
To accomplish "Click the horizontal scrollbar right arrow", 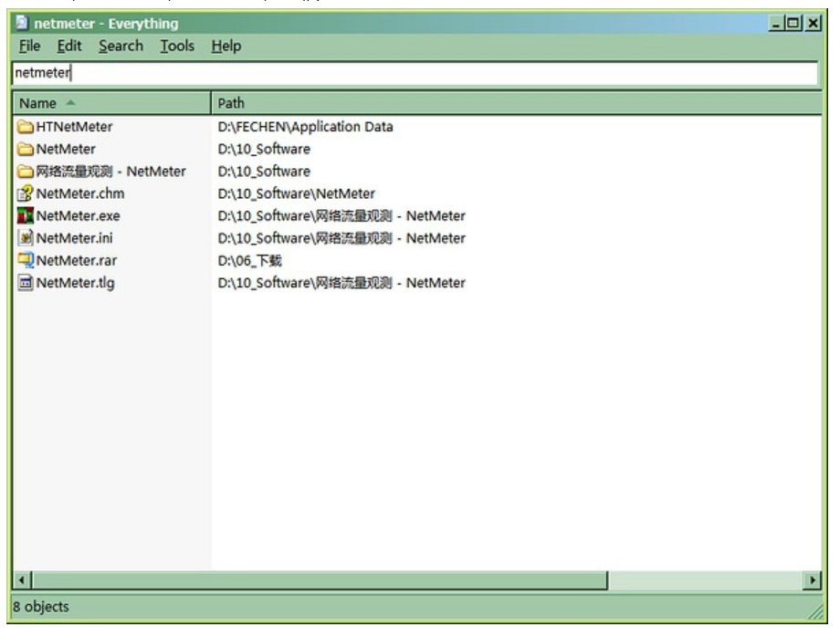I will click(x=812, y=580).
